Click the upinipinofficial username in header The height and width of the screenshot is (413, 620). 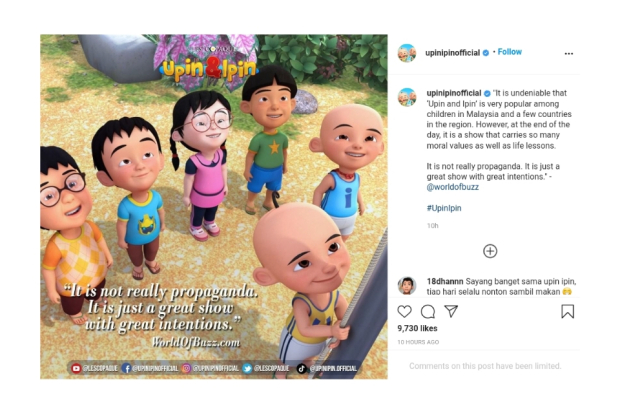point(452,53)
